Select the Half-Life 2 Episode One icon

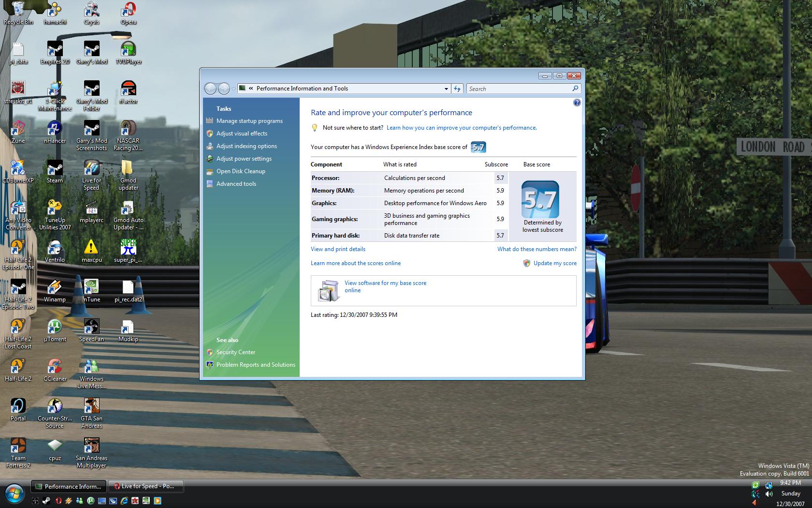coord(18,254)
